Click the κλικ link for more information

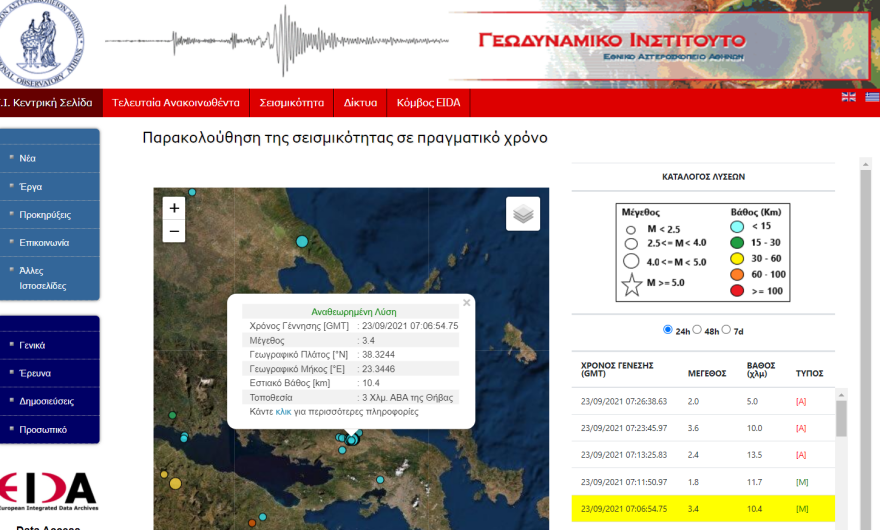[x=283, y=412]
